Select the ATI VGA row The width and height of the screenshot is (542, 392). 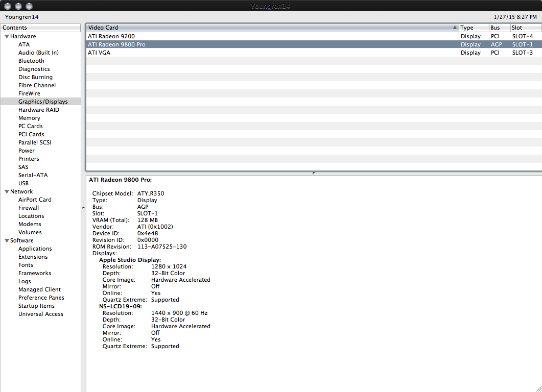pos(314,53)
